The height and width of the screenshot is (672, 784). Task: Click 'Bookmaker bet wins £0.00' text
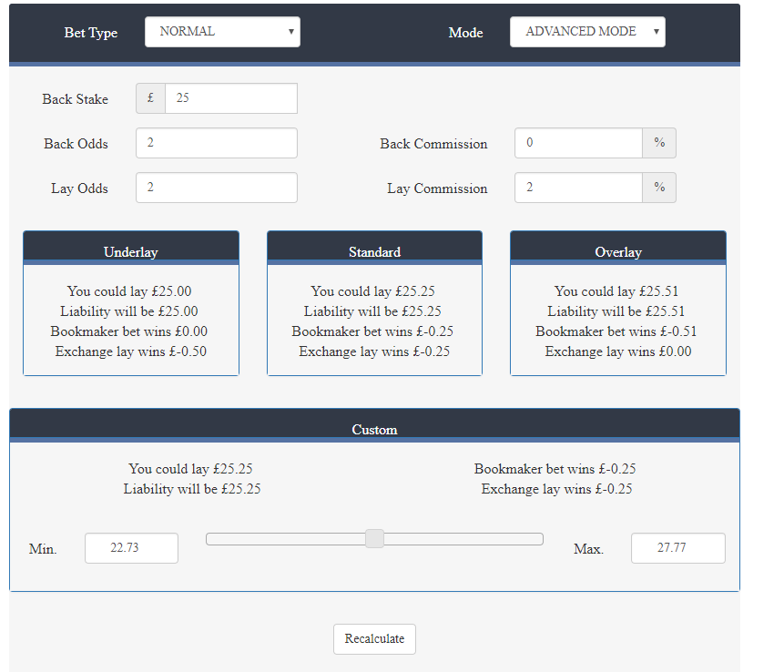pos(129,331)
